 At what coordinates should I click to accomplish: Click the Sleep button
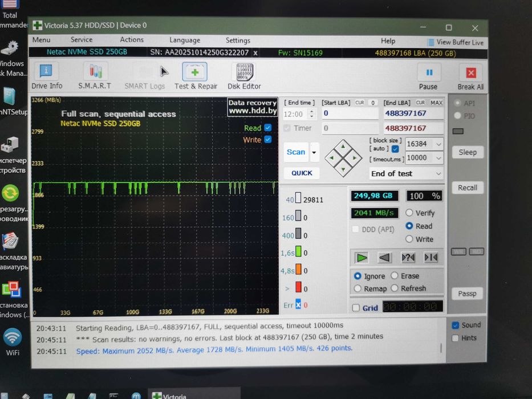click(468, 152)
